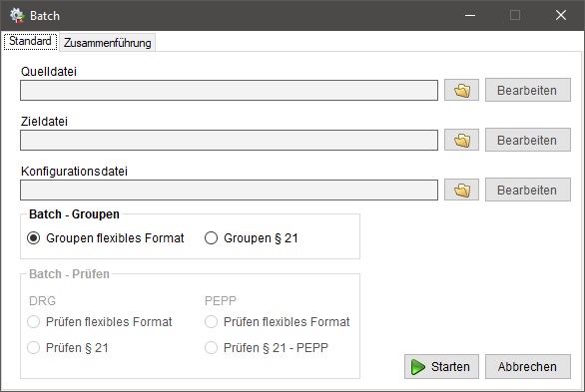
Task: Browse for Quelldatei with folder icon
Action: pos(461,90)
